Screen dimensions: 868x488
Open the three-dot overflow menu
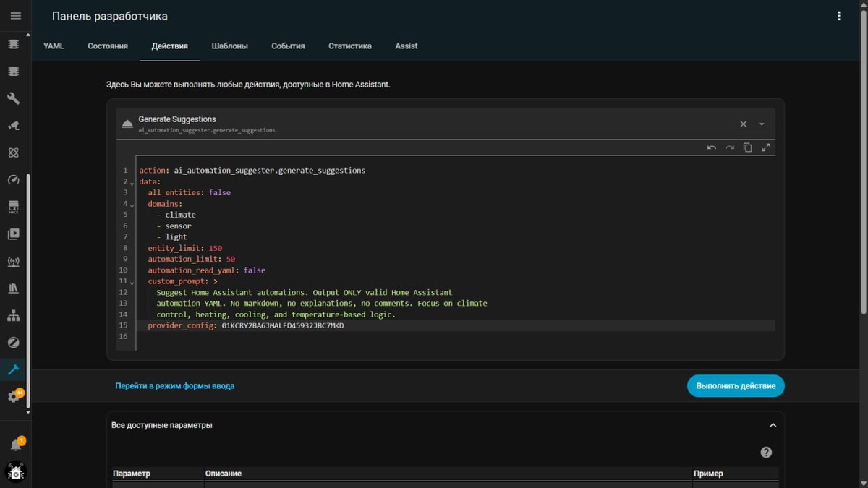839,16
